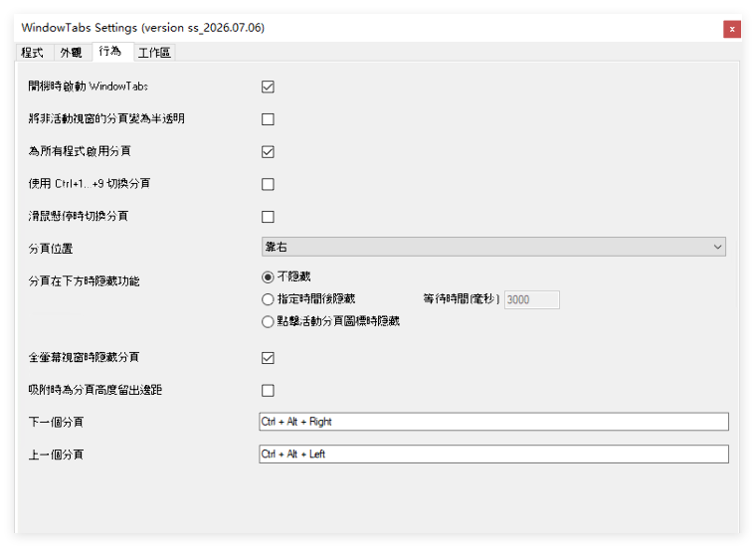
Task: Switch to the 程式 tab
Action: point(33,52)
